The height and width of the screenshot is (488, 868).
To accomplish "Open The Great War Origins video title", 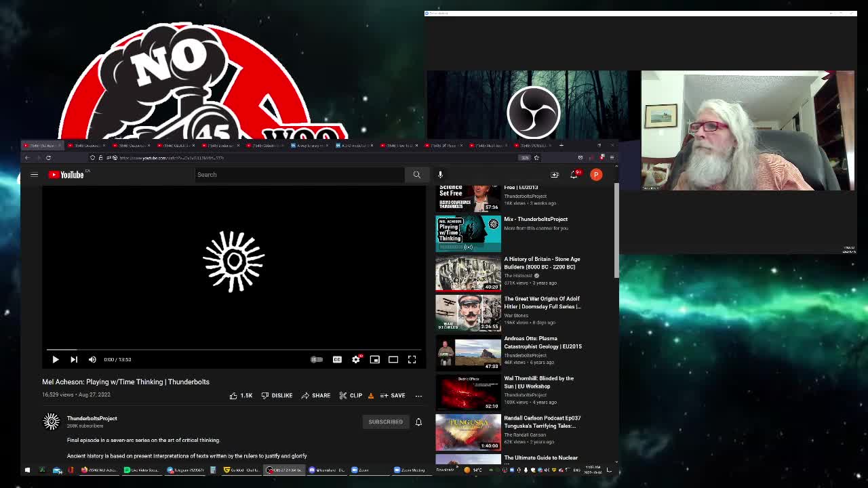I will pos(542,302).
